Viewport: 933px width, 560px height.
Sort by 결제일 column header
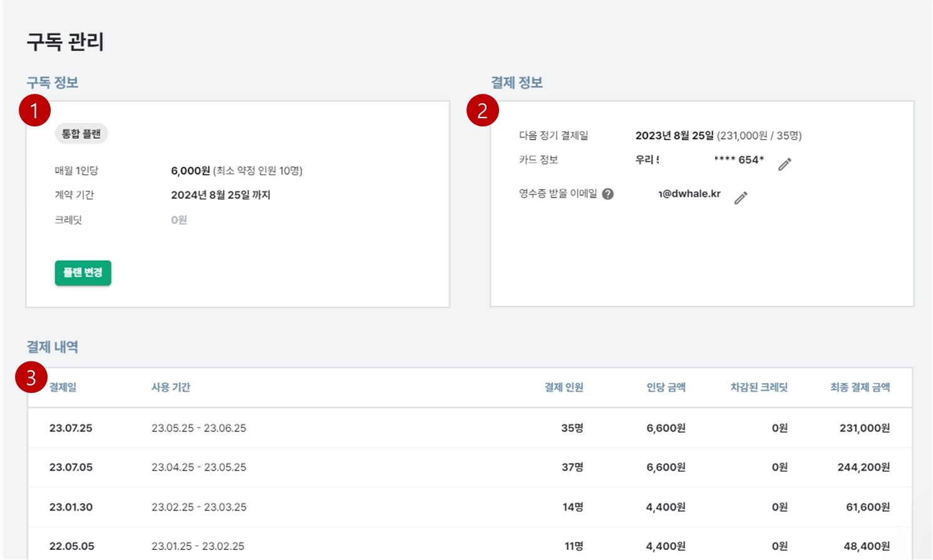pos(63,387)
